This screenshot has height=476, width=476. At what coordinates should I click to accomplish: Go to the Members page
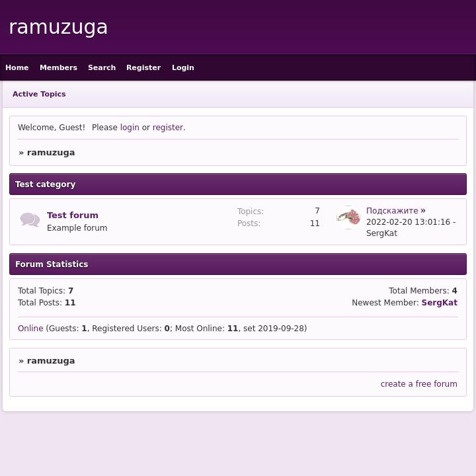(58, 67)
